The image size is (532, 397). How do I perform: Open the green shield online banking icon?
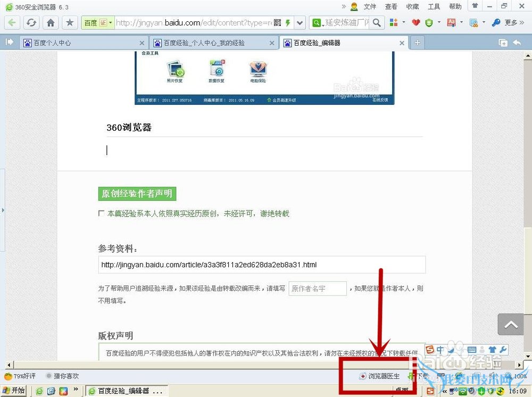(x=429, y=23)
